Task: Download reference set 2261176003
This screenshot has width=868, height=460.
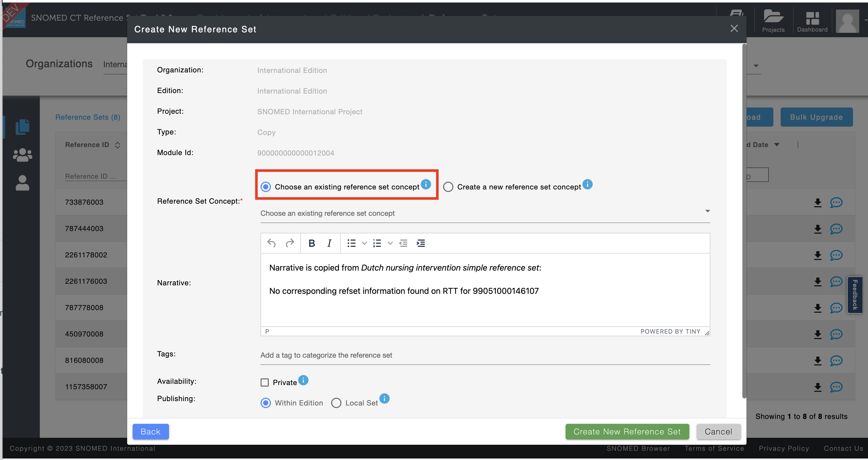Action: pos(818,281)
